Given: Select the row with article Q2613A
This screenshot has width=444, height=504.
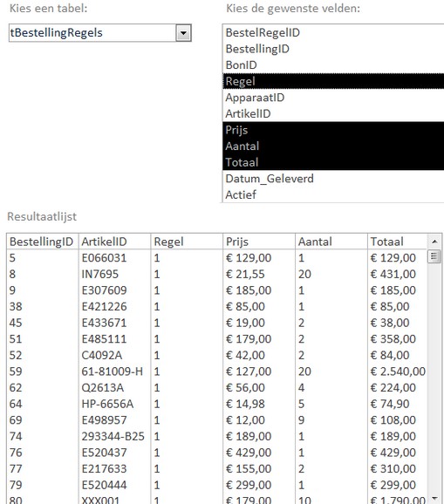Looking at the screenshot, I should 217,387.
